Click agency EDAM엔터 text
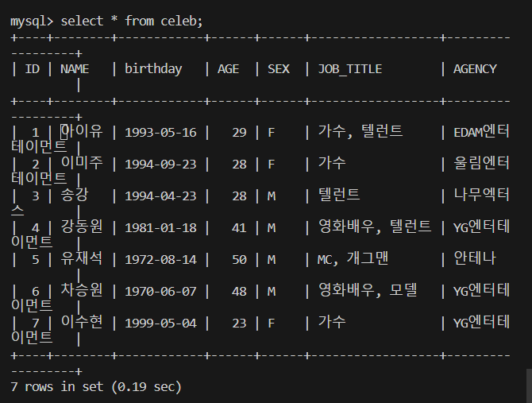532x403 pixels. 481,132
